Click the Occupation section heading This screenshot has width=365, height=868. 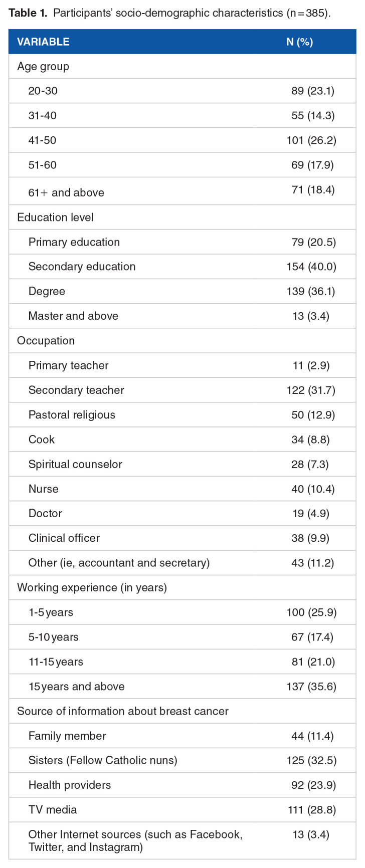(46, 341)
